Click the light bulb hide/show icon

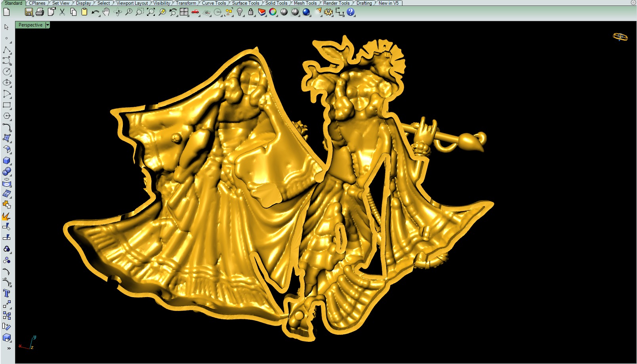click(240, 12)
